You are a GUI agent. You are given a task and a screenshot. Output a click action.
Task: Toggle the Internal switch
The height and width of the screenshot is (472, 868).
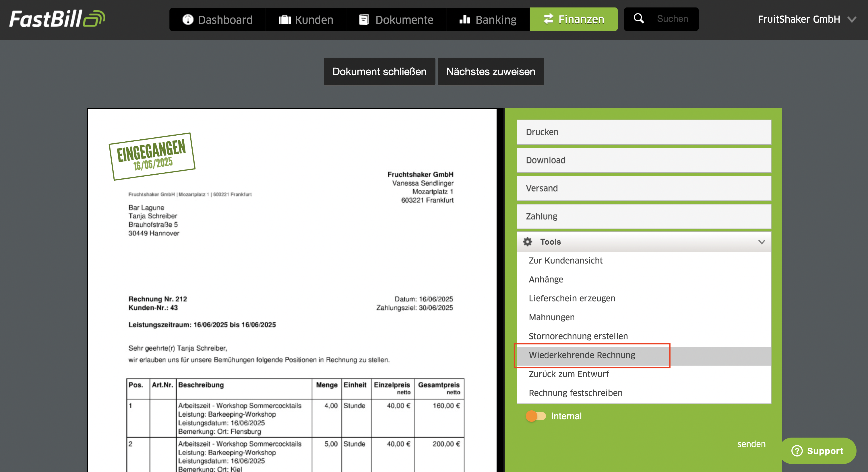coord(536,416)
